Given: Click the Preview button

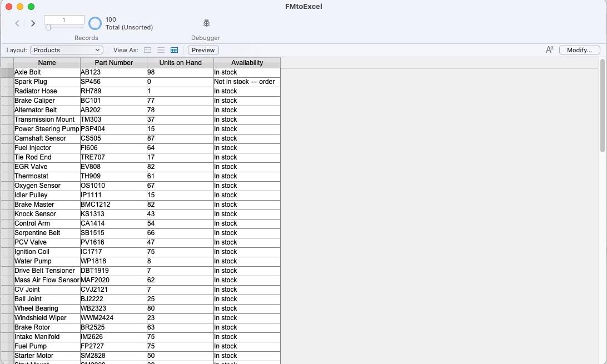Looking at the screenshot, I should point(203,50).
